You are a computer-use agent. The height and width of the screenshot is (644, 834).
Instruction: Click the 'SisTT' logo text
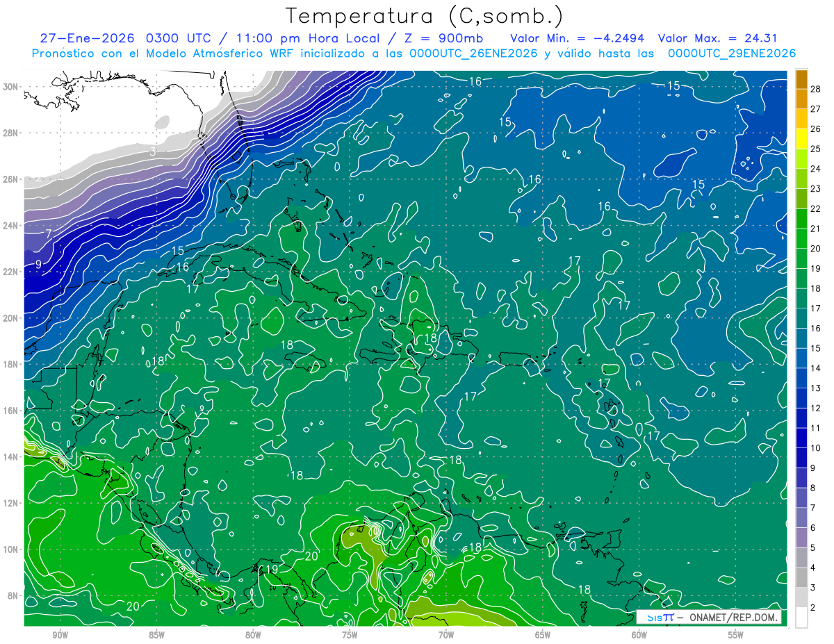click(x=661, y=617)
